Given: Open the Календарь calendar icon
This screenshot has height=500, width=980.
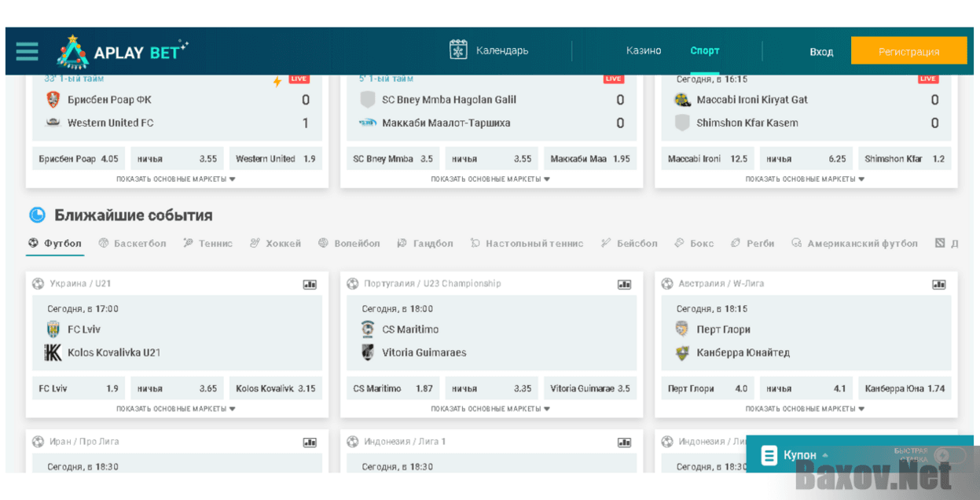Looking at the screenshot, I should click(458, 50).
